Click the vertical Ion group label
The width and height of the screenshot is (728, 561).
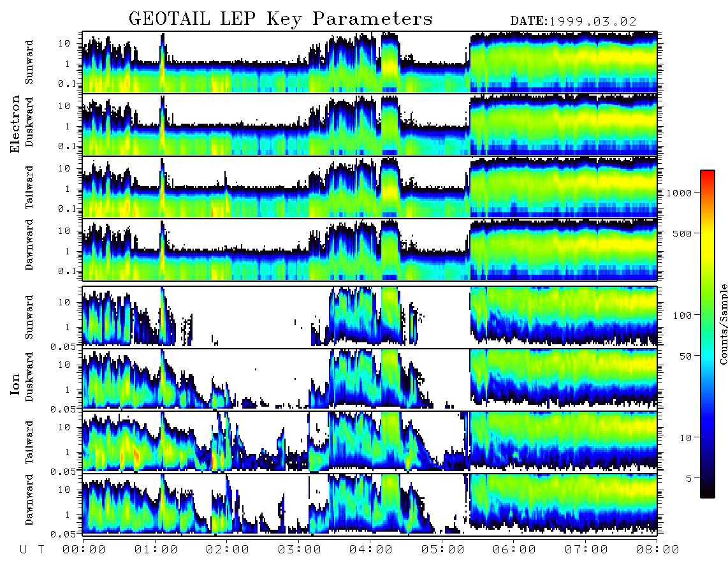click(x=15, y=384)
